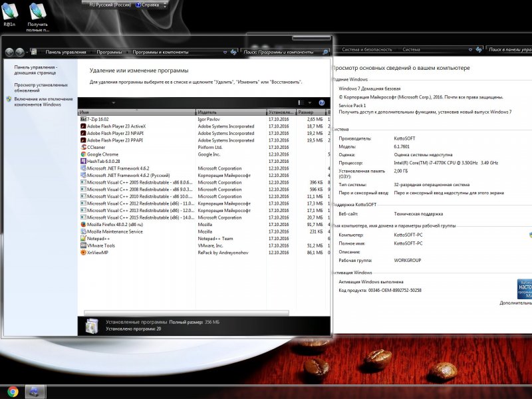Click the Справка button in the language bar
532x399 pixels.
(148, 5)
